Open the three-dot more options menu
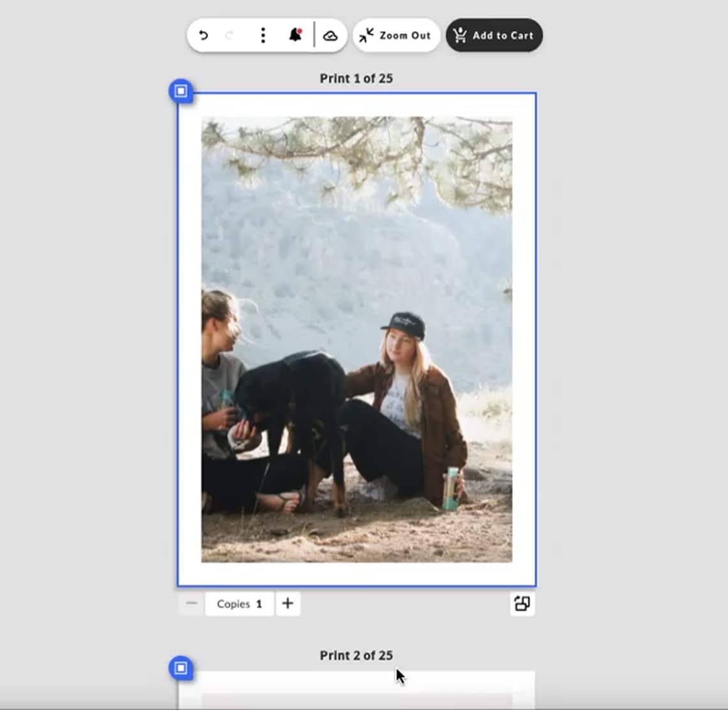 [262, 36]
